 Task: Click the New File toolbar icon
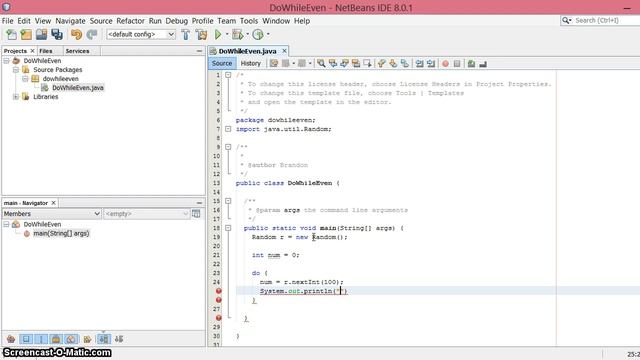(x=11, y=35)
